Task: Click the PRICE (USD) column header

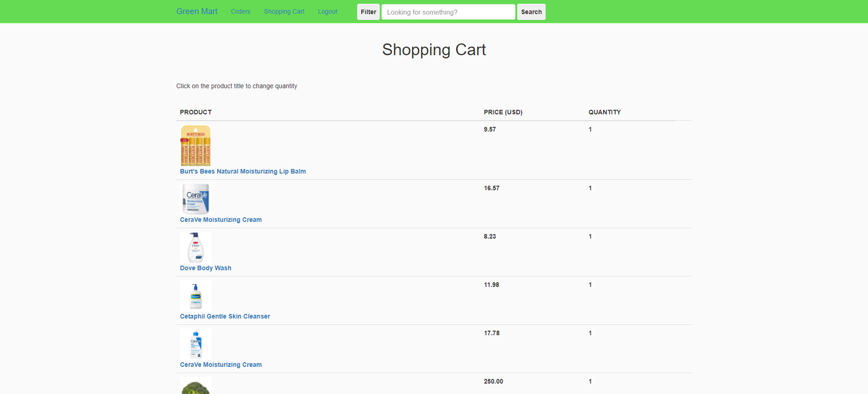Action: 503,112
